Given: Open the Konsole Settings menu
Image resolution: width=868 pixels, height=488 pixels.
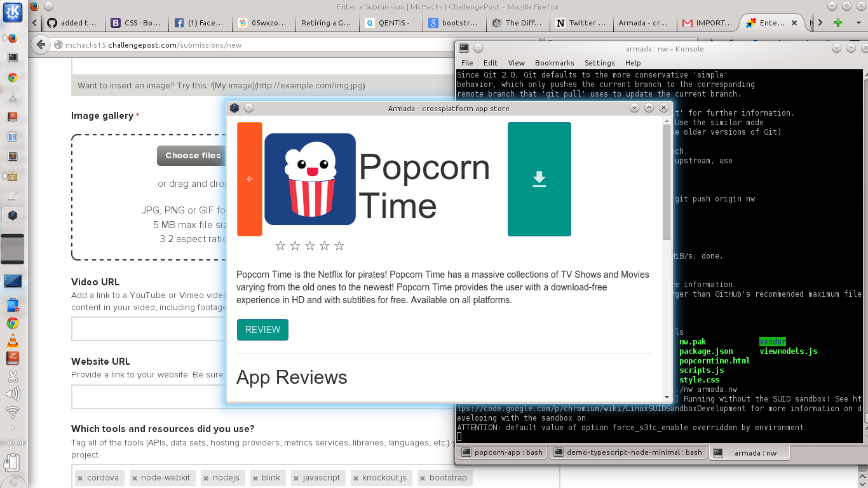Looking at the screenshot, I should pyautogui.click(x=600, y=63).
